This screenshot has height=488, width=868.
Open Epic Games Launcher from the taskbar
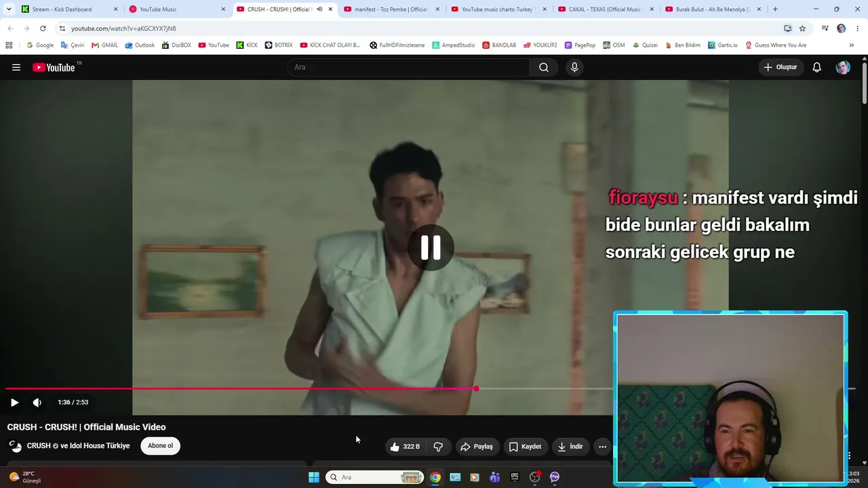coord(515,477)
